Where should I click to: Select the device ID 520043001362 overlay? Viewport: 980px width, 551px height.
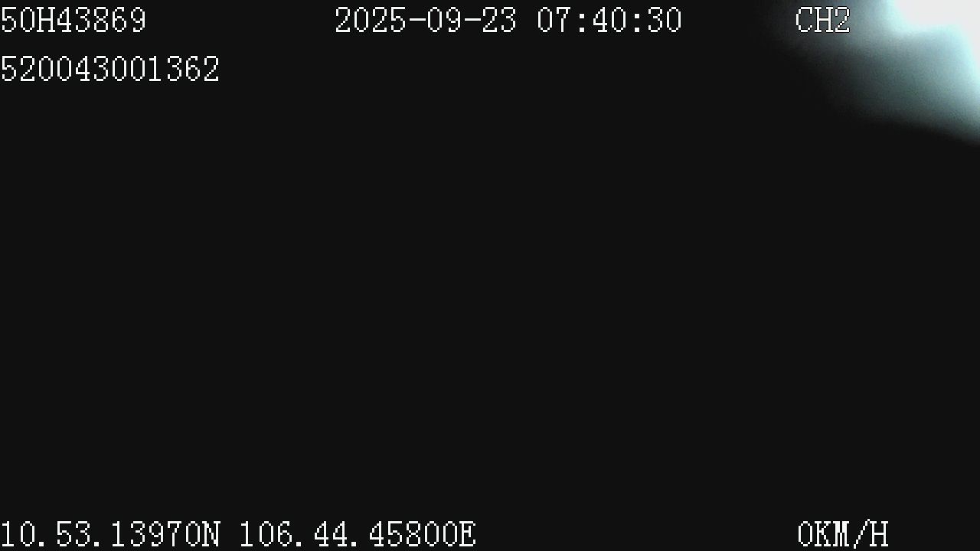[x=110, y=70]
